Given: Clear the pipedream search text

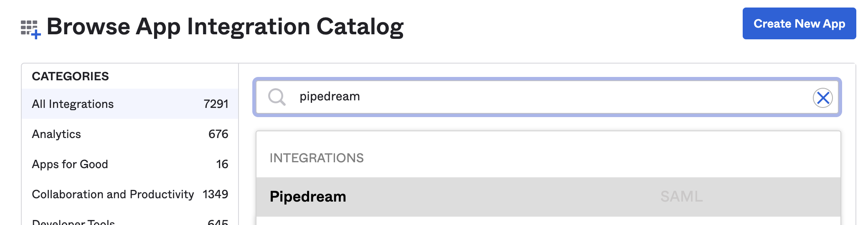Looking at the screenshot, I should click(822, 98).
